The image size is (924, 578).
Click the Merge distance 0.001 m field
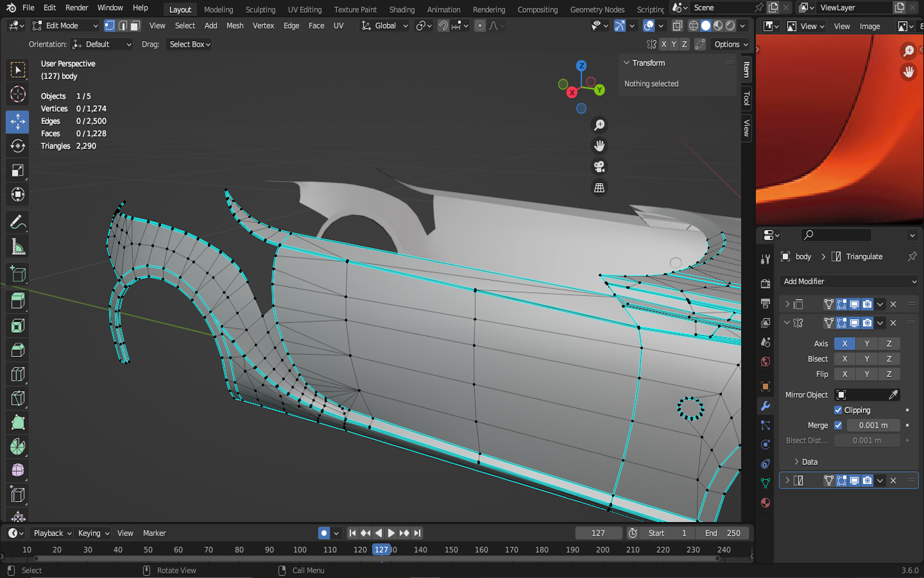pyautogui.click(x=873, y=425)
